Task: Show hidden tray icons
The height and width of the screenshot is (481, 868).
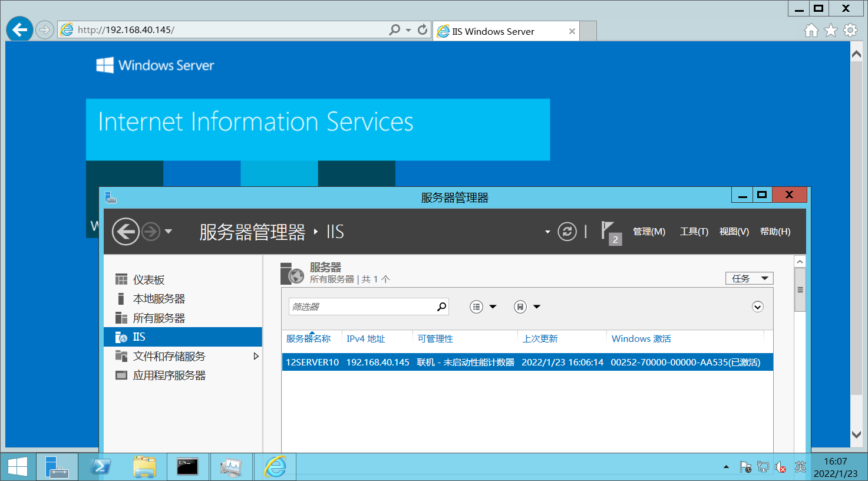Action: [x=726, y=467]
